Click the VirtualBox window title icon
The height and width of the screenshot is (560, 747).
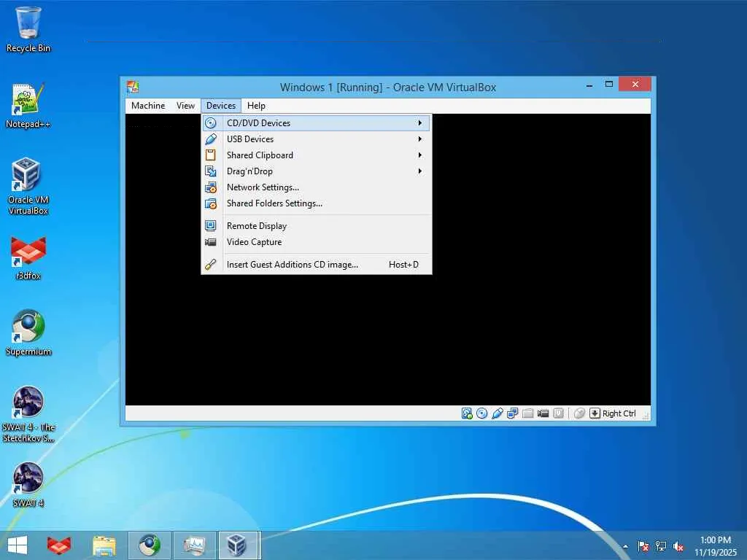point(133,87)
